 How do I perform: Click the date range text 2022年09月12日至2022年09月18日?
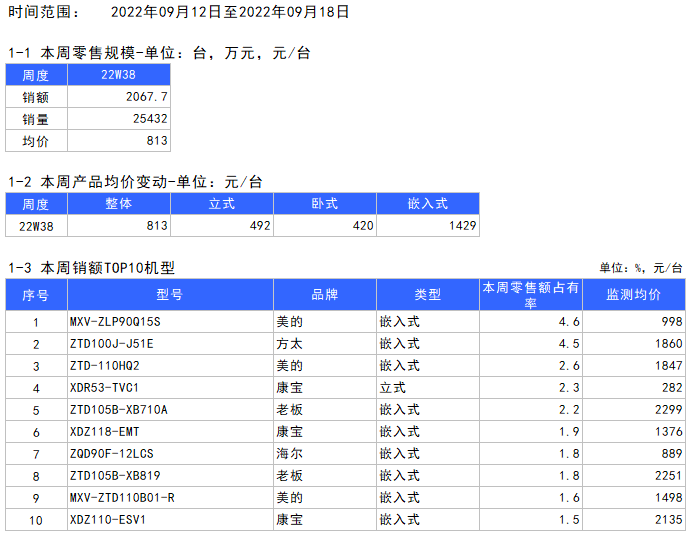pyautogui.click(x=230, y=12)
